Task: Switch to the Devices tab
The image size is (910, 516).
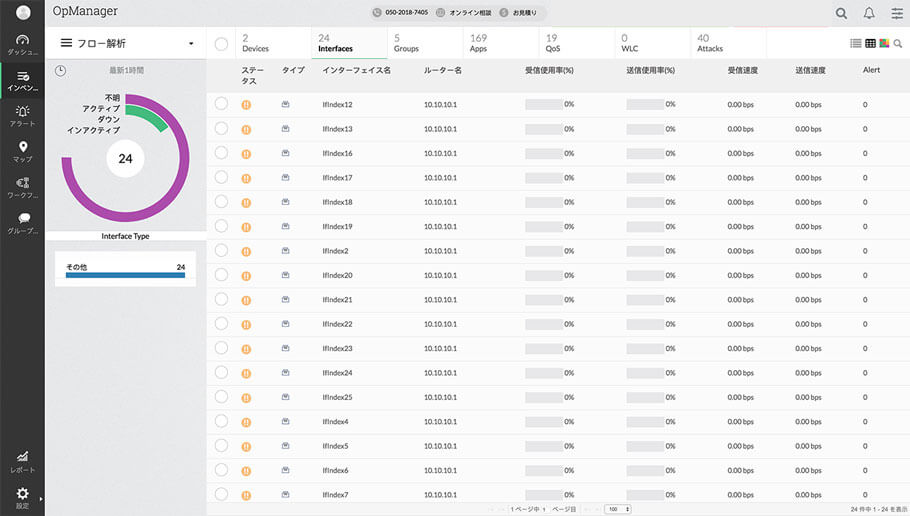Action: coord(255,43)
